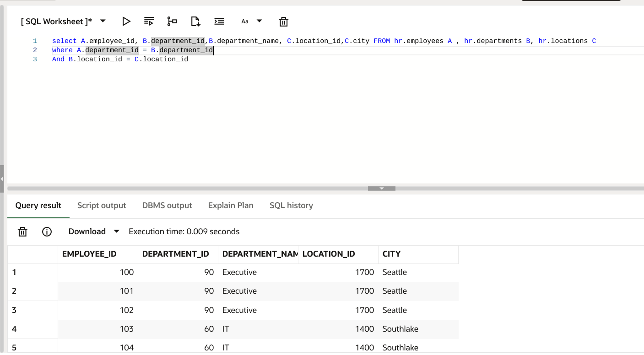Place cursor in SQL editor line 3
The image size is (644, 355).
tap(120, 59)
